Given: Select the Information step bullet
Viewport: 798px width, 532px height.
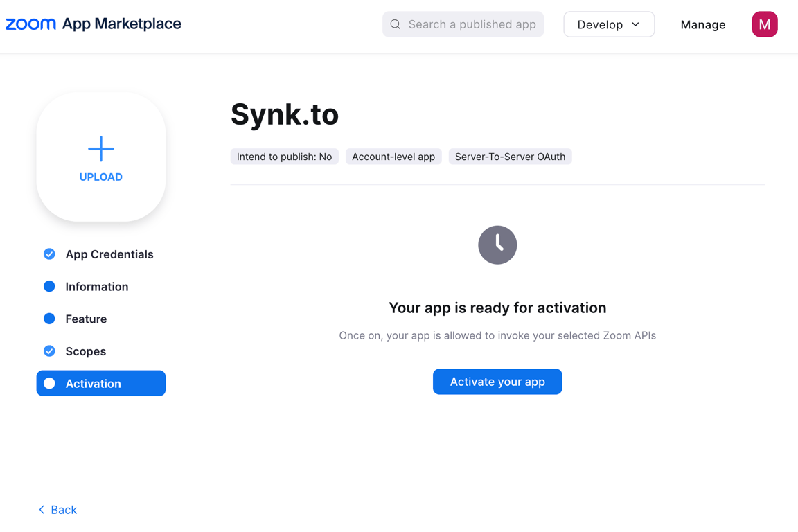Looking at the screenshot, I should 49,287.
